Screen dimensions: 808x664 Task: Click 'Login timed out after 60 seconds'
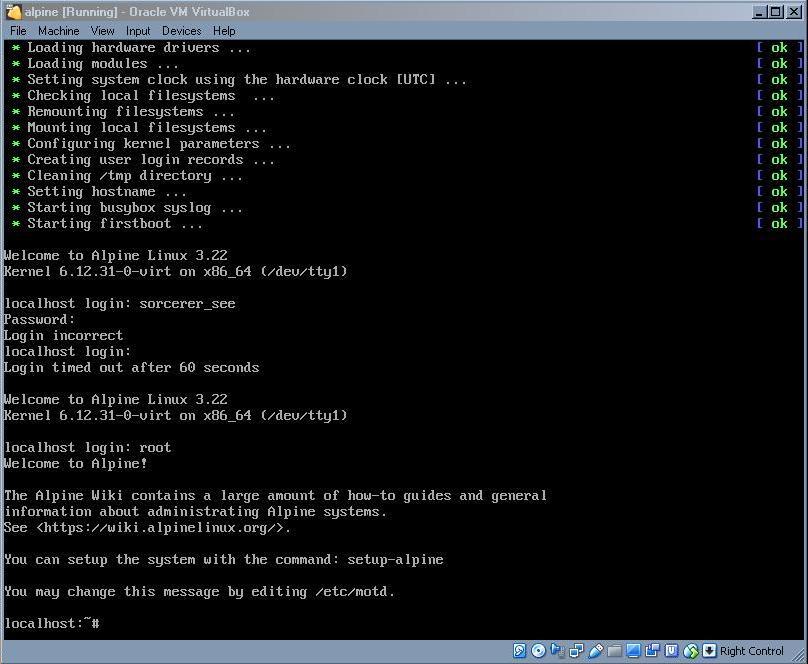131,367
